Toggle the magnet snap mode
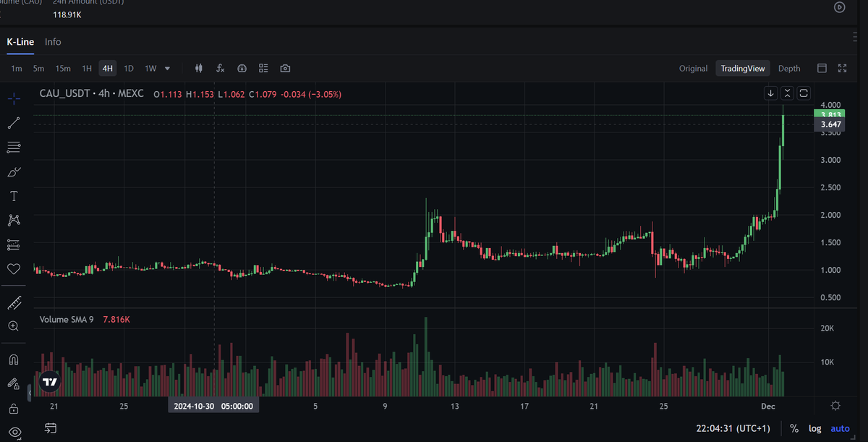This screenshot has height=442, width=868. click(13, 360)
